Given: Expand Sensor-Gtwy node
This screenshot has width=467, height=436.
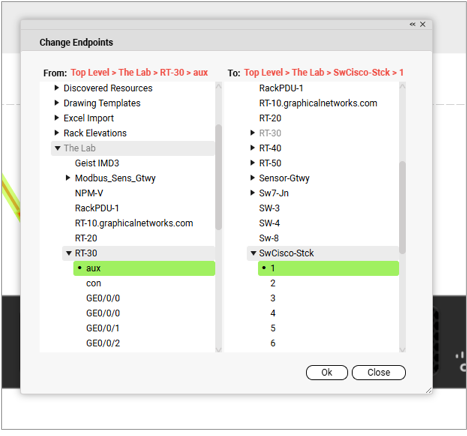Looking at the screenshot, I should click(253, 178).
